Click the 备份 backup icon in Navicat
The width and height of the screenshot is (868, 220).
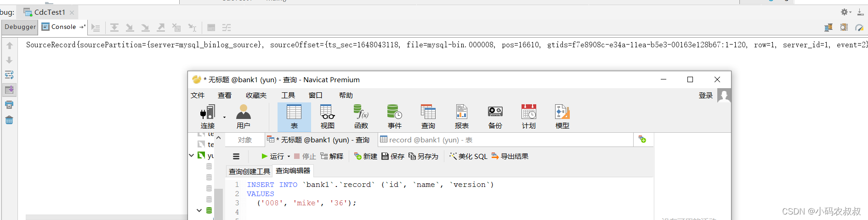(495, 117)
